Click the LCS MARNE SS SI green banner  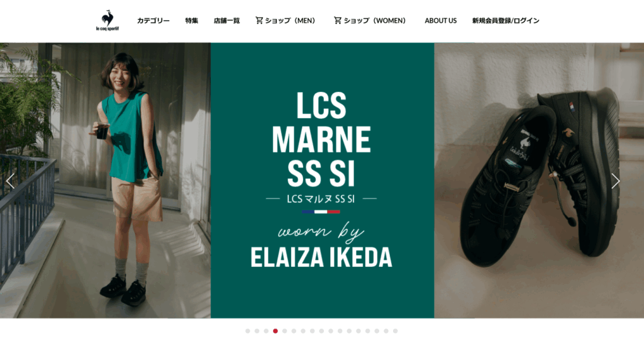323,181
